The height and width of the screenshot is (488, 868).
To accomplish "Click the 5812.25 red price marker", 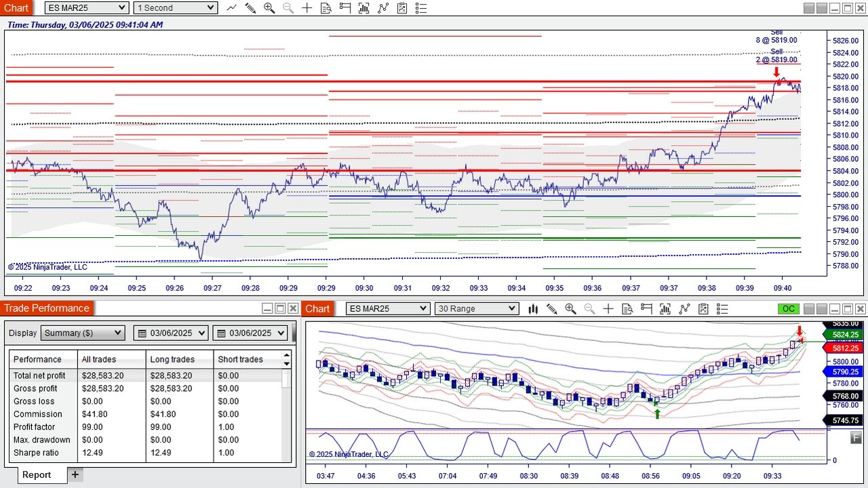I will [844, 348].
